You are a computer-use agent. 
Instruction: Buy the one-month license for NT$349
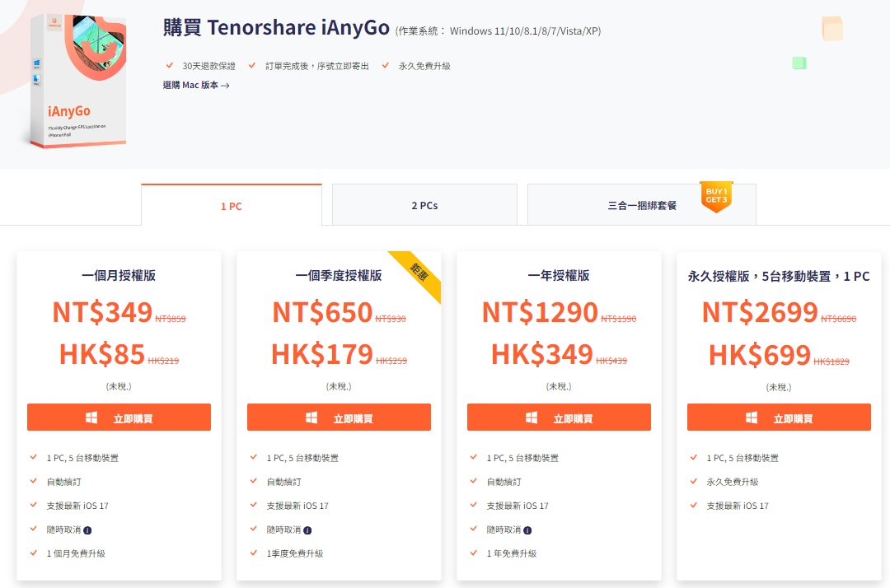tap(119, 418)
